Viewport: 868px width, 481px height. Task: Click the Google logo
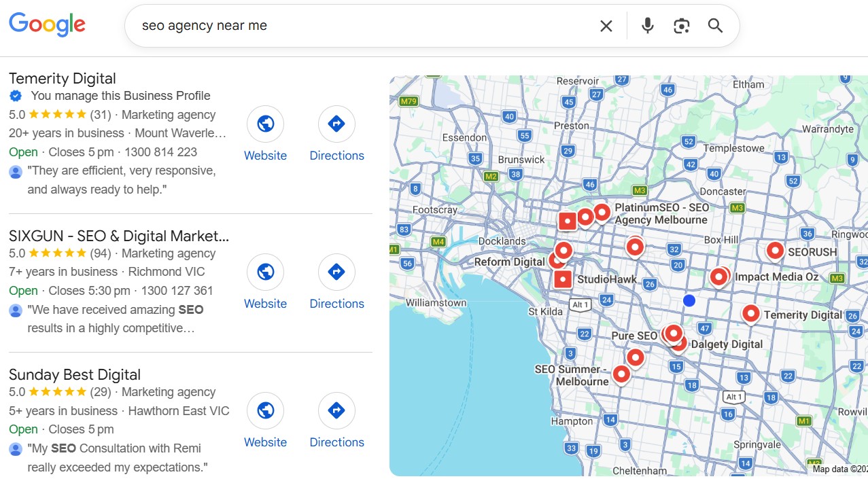pos(47,24)
